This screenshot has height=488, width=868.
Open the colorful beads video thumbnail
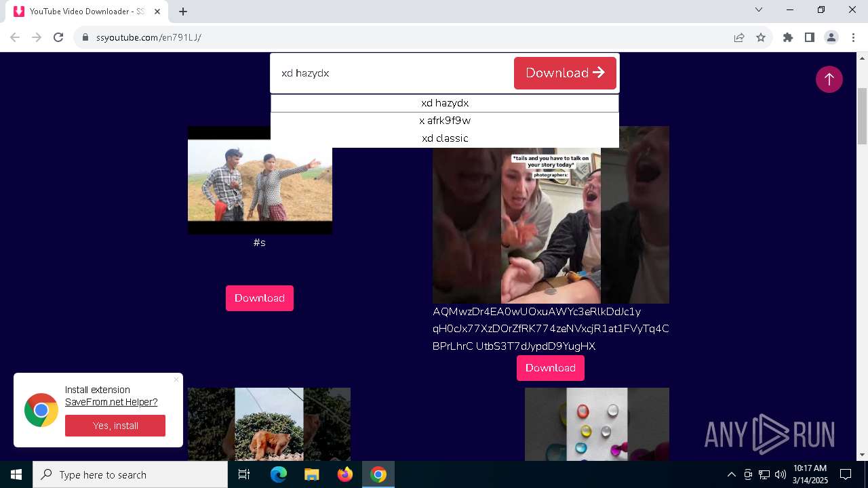[x=597, y=424]
